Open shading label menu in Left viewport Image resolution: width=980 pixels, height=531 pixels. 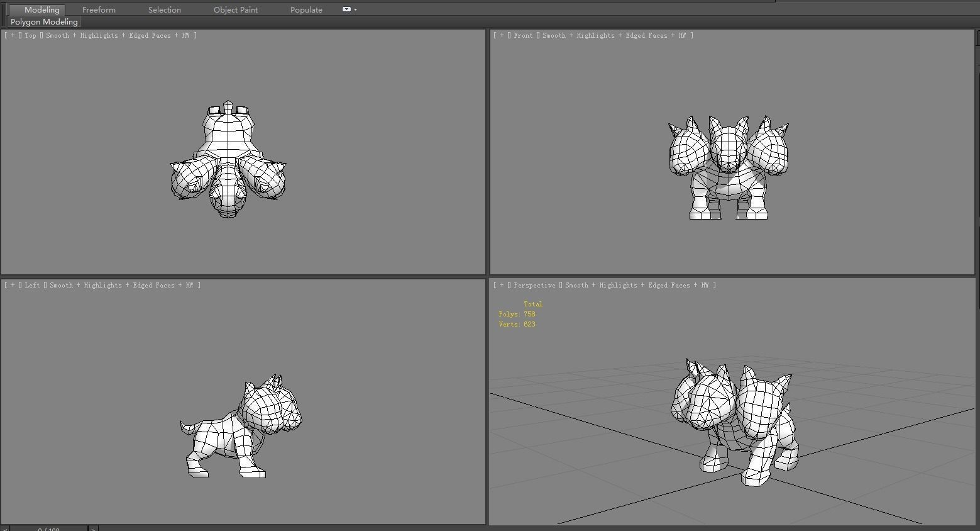pyautogui.click(x=123, y=285)
